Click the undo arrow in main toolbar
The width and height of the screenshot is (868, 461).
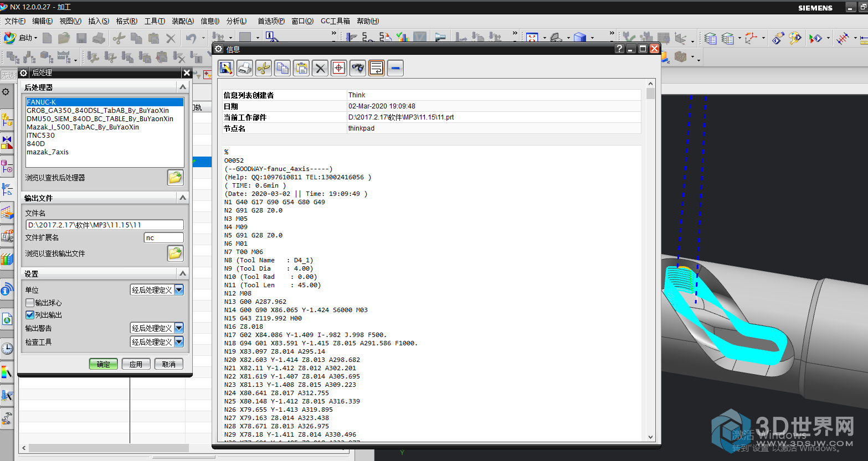[x=191, y=38]
